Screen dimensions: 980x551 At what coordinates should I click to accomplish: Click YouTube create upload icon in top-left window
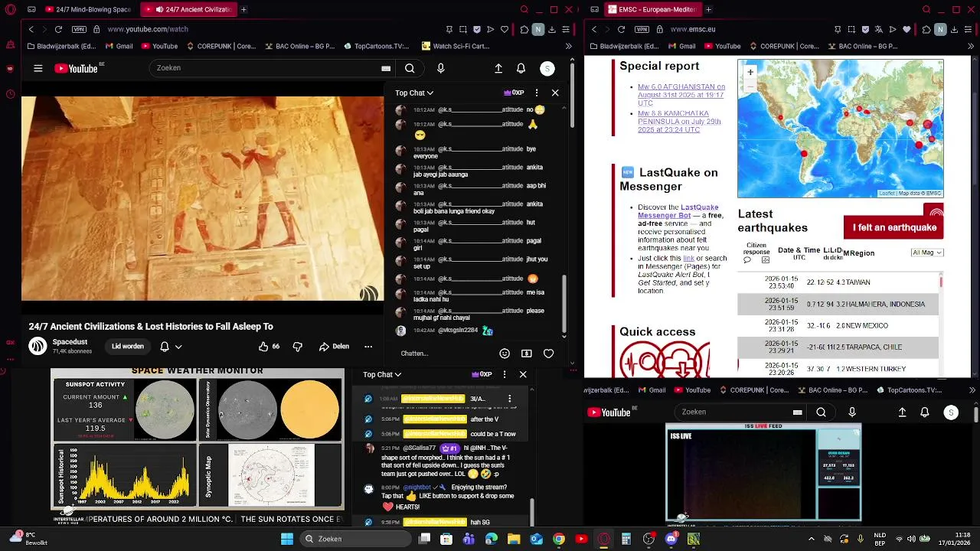pos(498,68)
